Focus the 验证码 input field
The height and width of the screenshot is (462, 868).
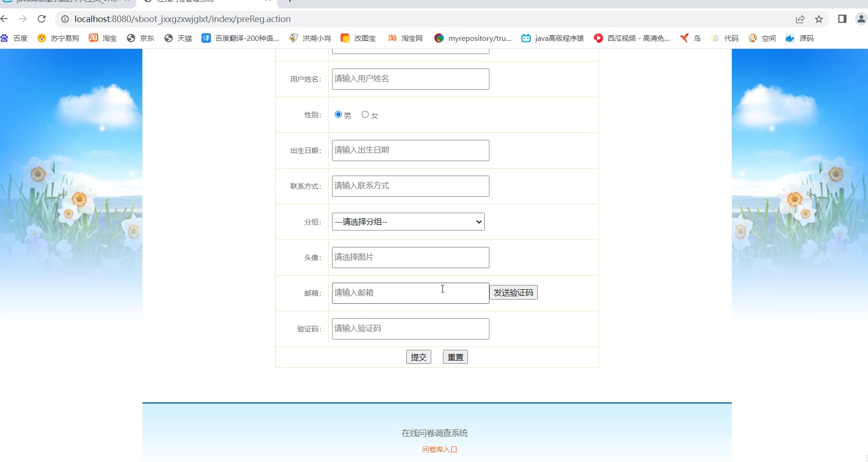[411, 329]
